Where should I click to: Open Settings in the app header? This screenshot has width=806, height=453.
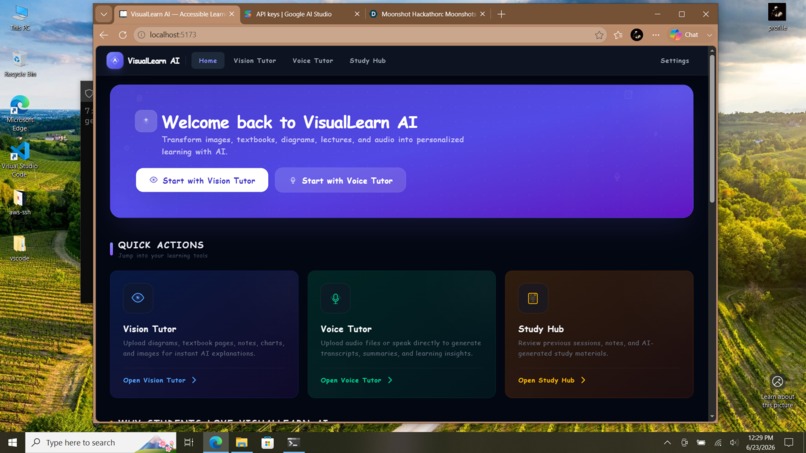coord(674,61)
